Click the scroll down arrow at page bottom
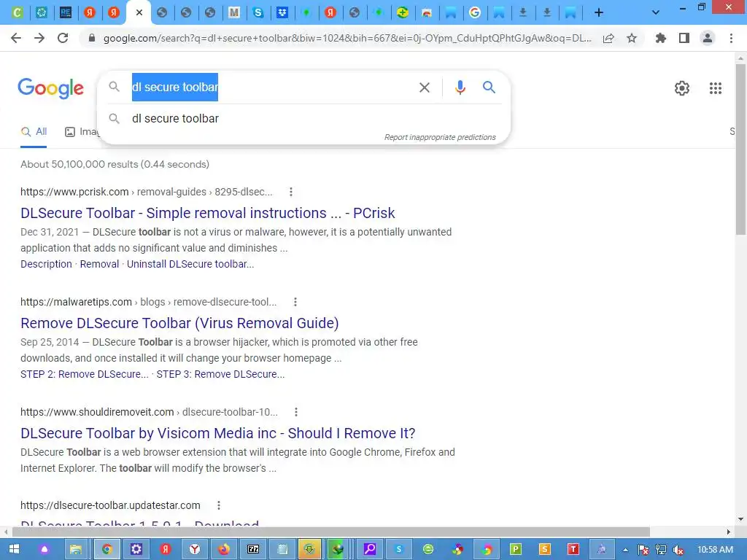 click(x=740, y=519)
